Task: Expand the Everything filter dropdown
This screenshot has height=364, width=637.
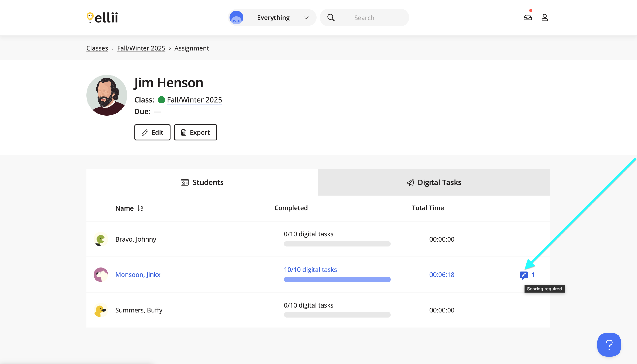Action: click(306, 18)
